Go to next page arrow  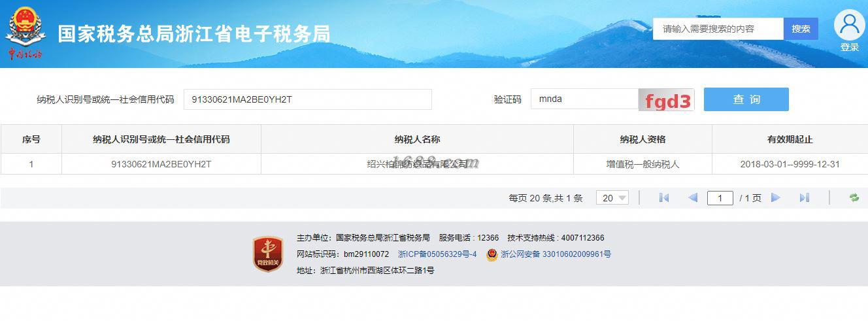pyautogui.click(x=776, y=197)
